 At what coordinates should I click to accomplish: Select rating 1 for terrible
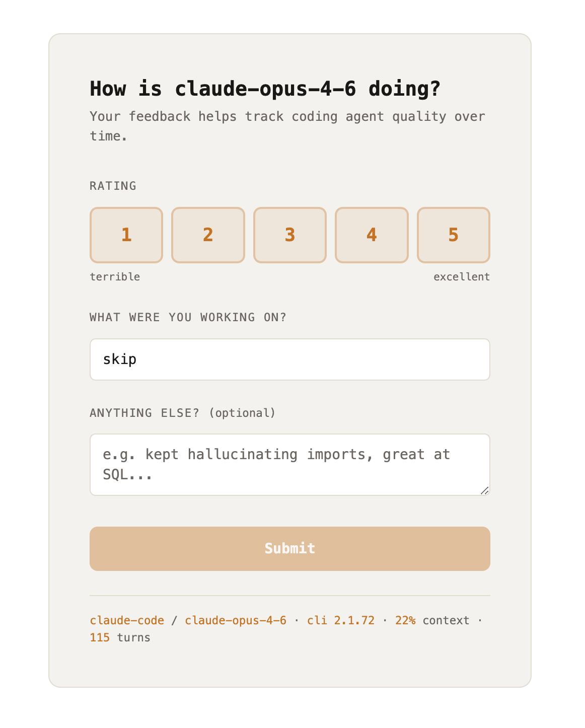[x=126, y=235]
